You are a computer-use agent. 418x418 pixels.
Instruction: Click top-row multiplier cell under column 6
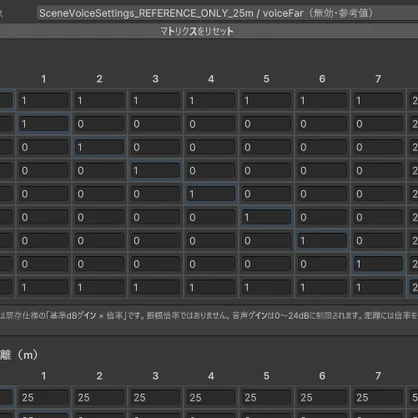322,100
